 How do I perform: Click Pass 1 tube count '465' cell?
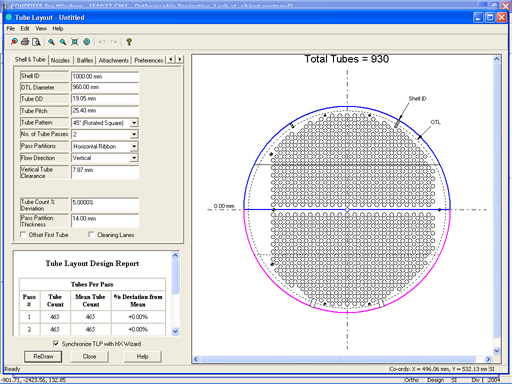pyautogui.click(x=55, y=317)
